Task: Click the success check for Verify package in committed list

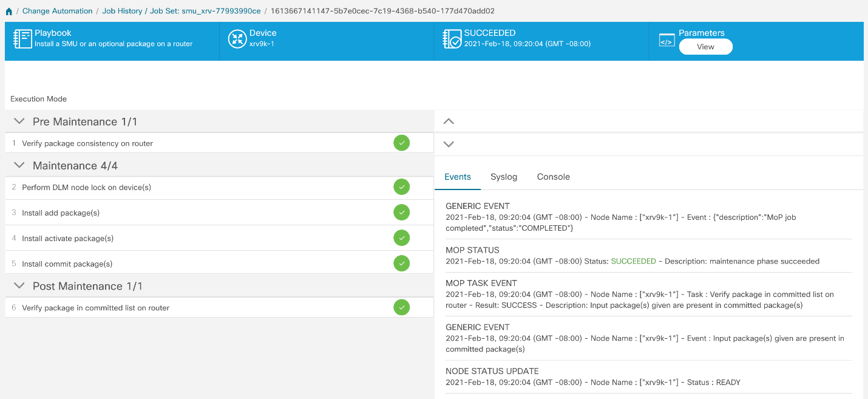Action: [401, 307]
